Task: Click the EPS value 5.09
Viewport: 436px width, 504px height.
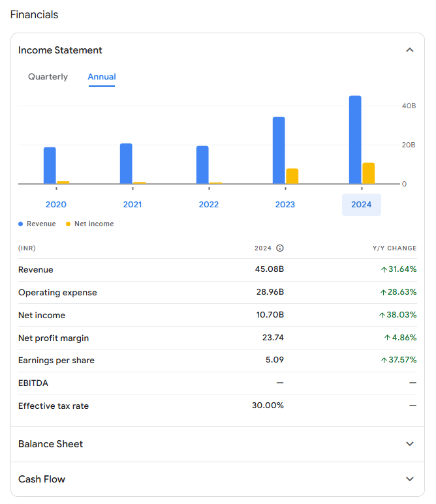Action: click(275, 360)
